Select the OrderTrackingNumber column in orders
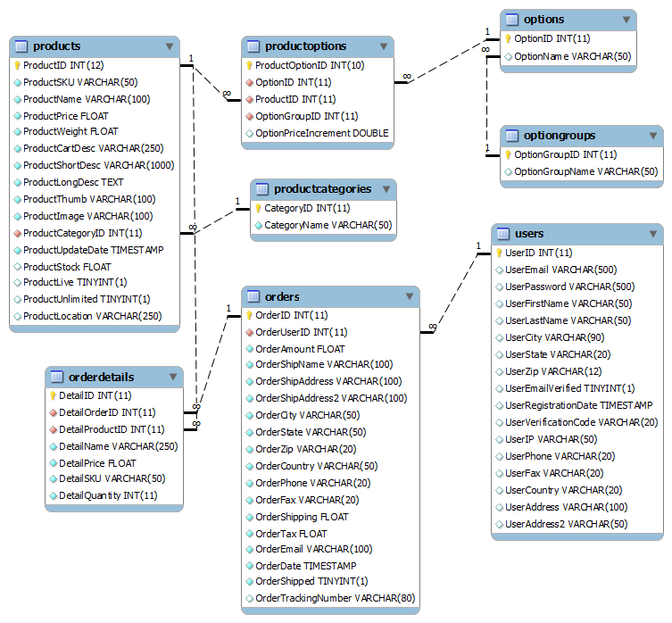 pos(336,598)
